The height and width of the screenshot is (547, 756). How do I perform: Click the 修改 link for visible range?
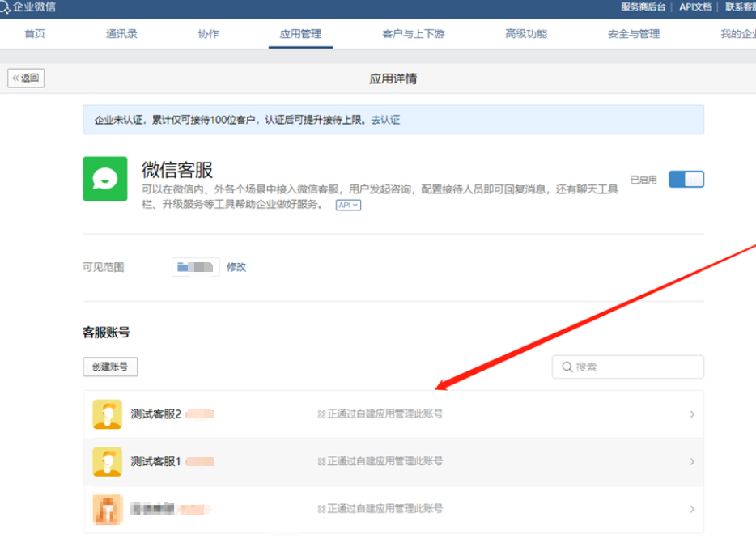point(236,267)
